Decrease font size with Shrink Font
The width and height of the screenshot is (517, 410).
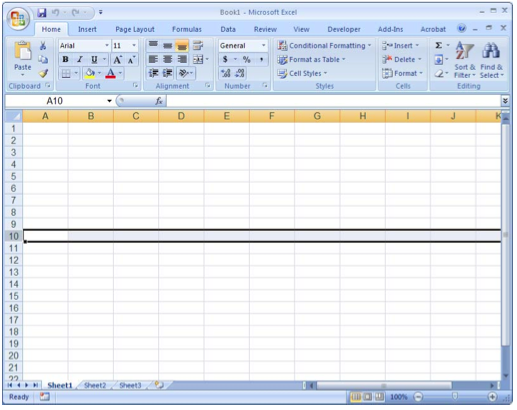coord(131,60)
